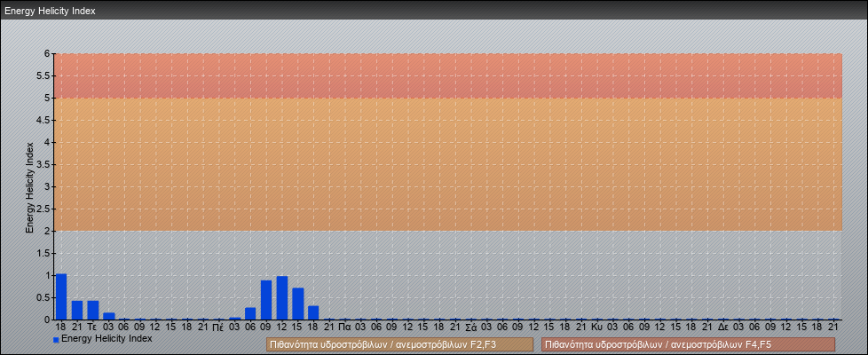Click the Δε day label on x-axis
The height and width of the screenshot is (355, 868).
coord(723,327)
